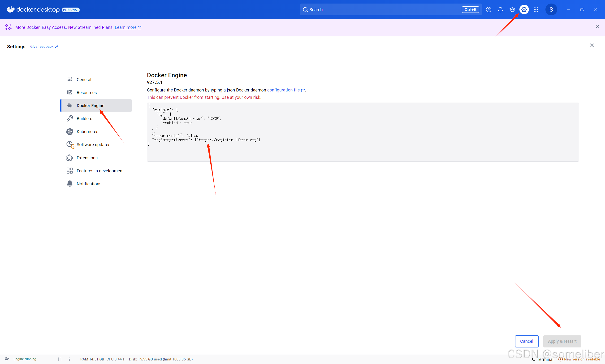Open the help question mark icon
The height and width of the screenshot is (364, 605).
coord(488,9)
